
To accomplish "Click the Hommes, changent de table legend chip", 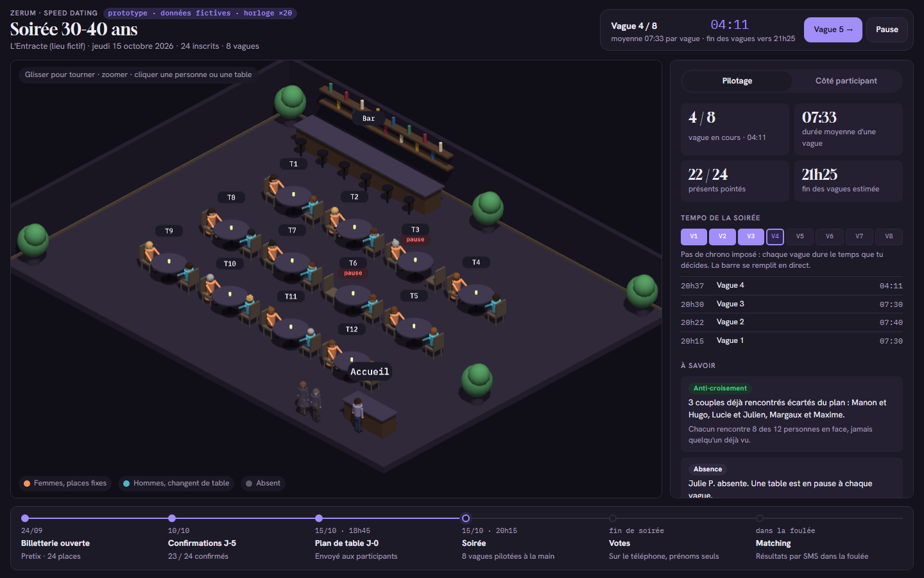I will [176, 484].
